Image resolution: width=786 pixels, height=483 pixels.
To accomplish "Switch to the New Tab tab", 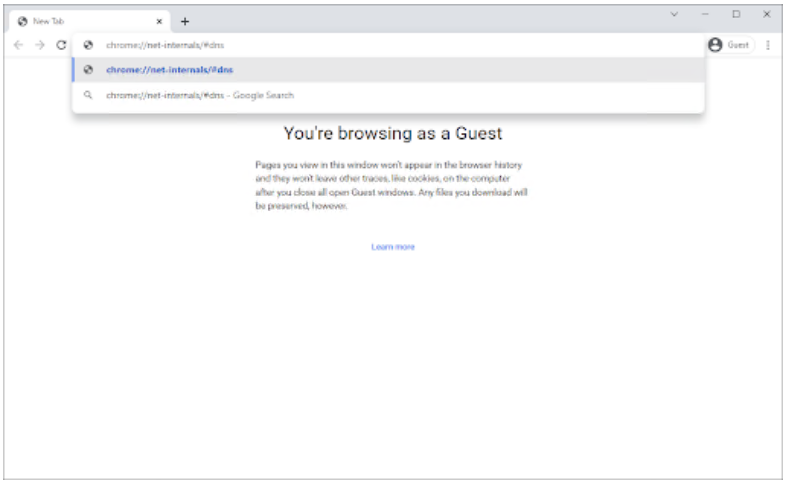I will 80,21.
